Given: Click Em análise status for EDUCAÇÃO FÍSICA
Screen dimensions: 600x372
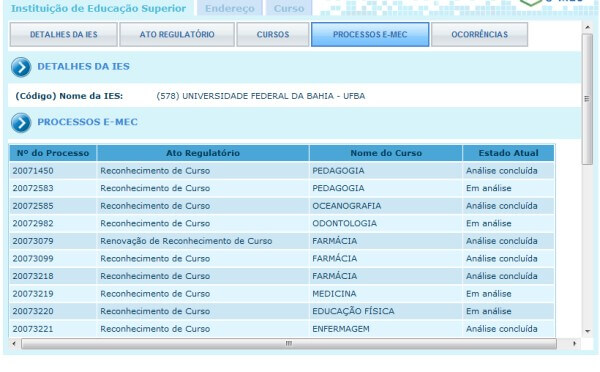Looking at the screenshot, I should point(489,311).
